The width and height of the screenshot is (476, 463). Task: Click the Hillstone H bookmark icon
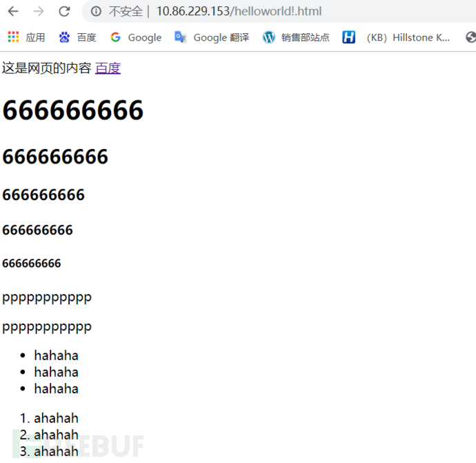pyautogui.click(x=348, y=37)
